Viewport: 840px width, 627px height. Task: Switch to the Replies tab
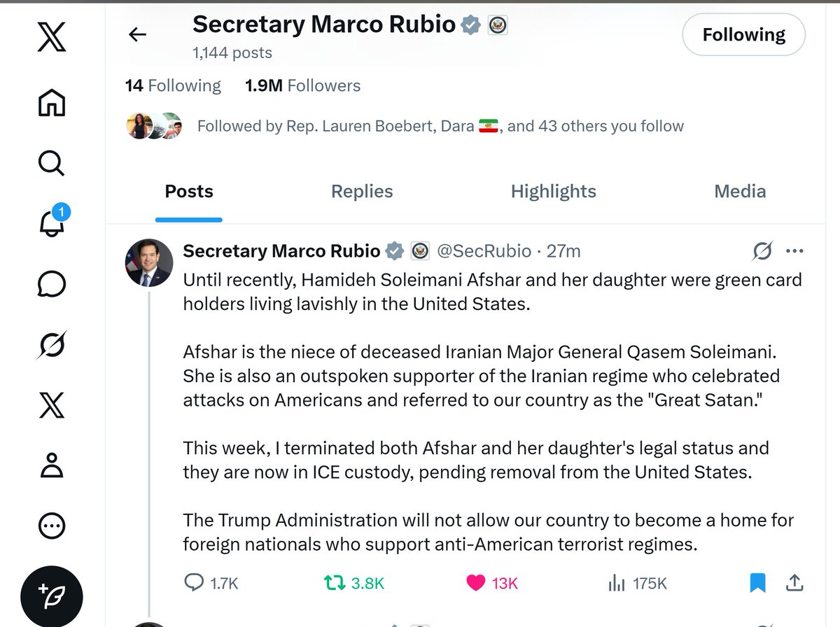click(x=362, y=192)
